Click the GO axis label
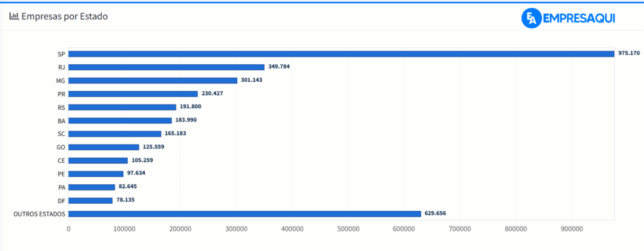Viewport: 644px width, 251px height. pos(61,147)
